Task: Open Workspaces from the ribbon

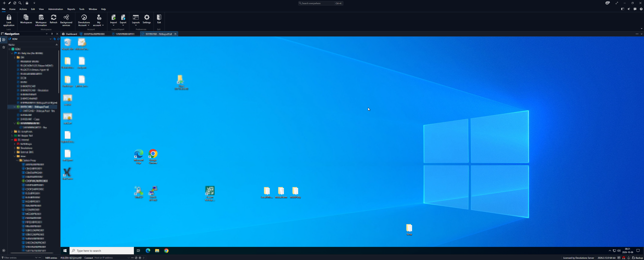Action: 26,19
